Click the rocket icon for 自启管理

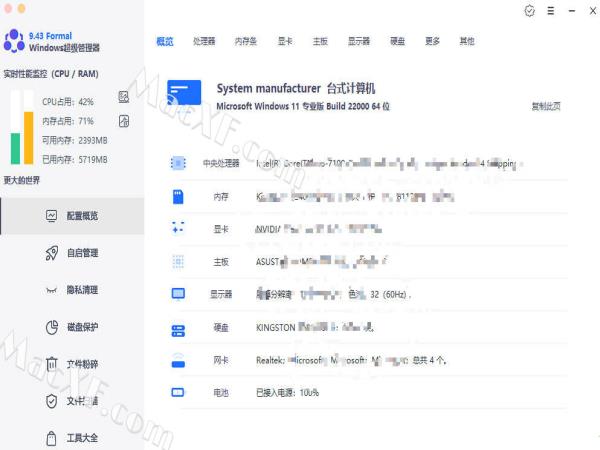52,253
